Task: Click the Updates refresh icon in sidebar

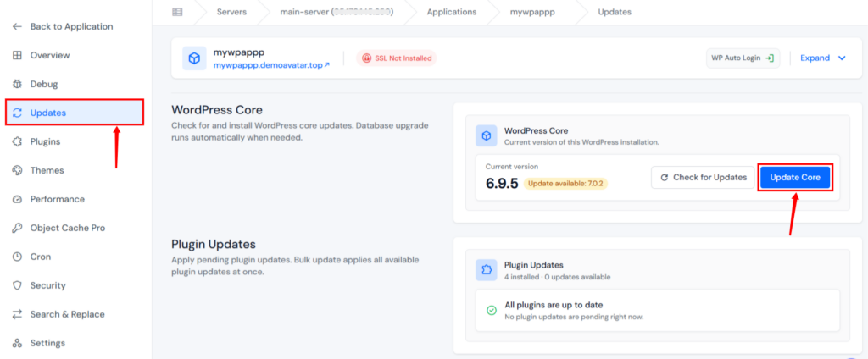Action: click(x=18, y=113)
